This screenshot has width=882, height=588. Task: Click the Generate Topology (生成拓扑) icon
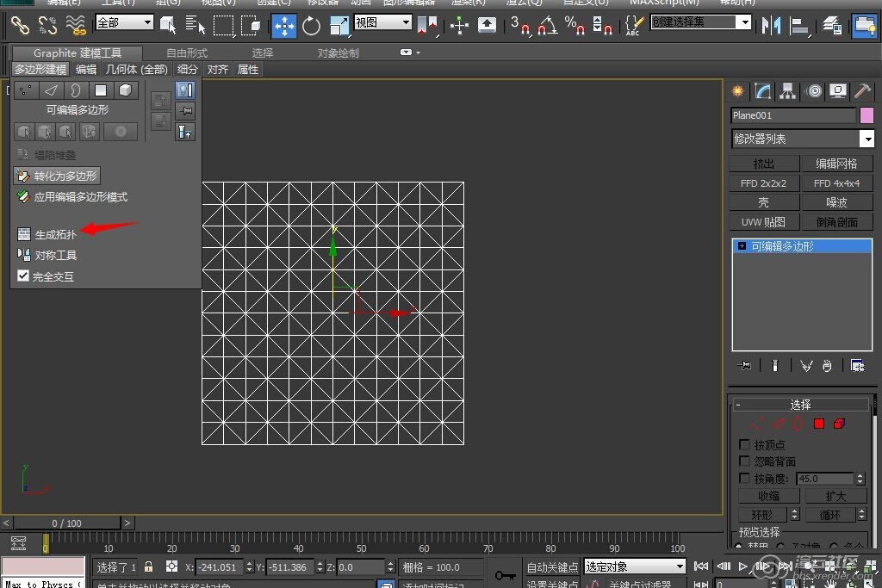tap(24, 234)
